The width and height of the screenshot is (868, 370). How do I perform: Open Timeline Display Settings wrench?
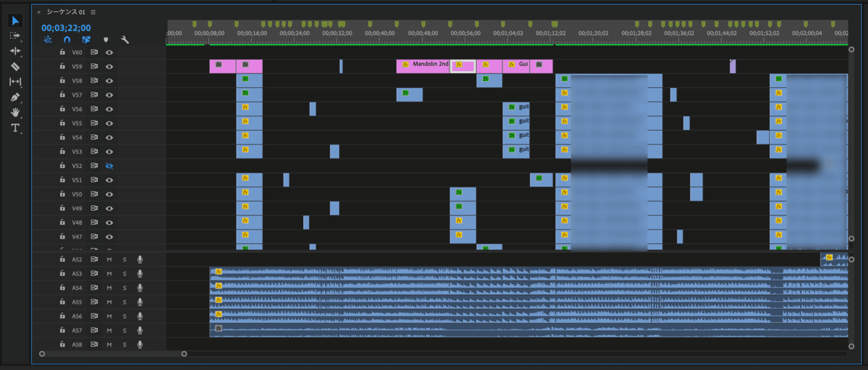125,40
